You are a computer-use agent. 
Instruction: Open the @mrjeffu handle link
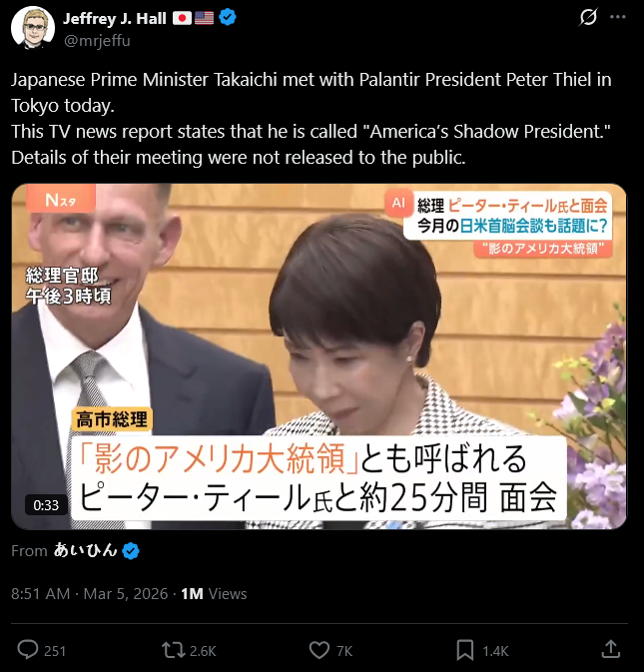97,41
